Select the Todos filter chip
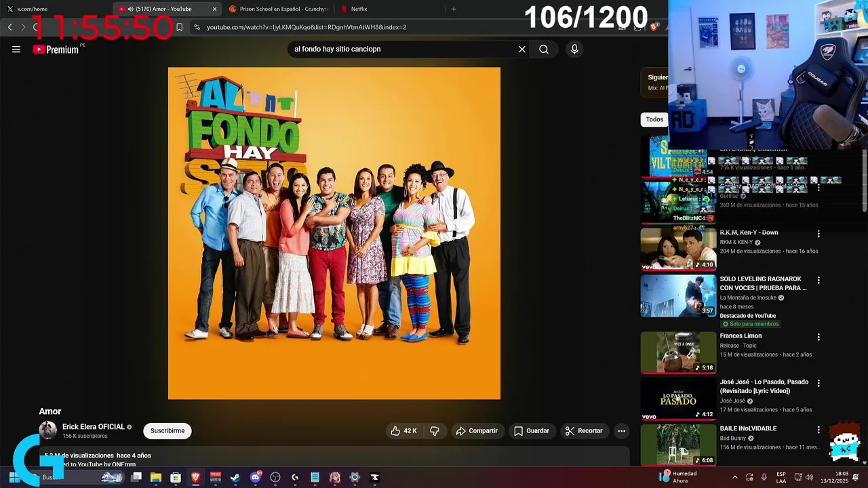The height and width of the screenshot is (488, 868). tap(654, 119)
